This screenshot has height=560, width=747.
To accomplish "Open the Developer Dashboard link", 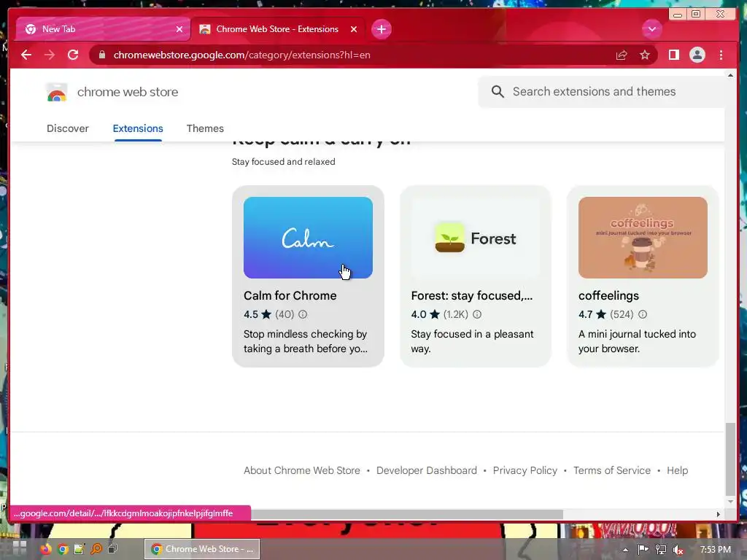I will pos(426,470).
